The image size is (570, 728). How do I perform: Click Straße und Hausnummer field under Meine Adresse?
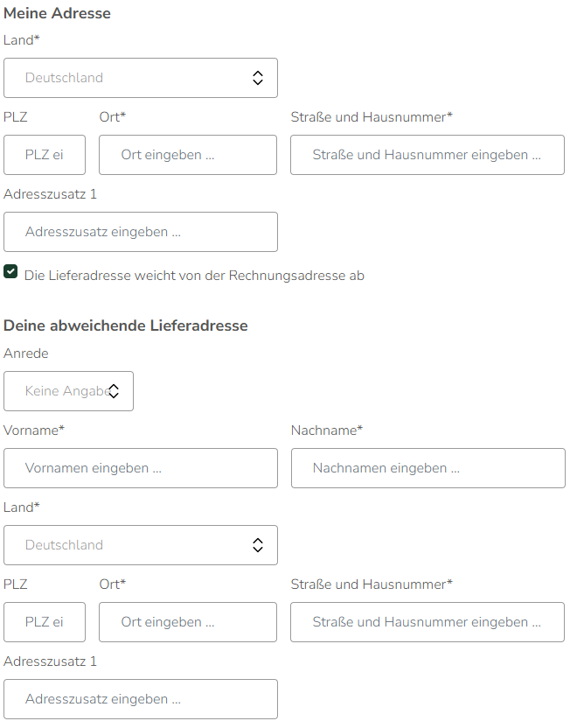pyautogui.click(x=427, y=155)
